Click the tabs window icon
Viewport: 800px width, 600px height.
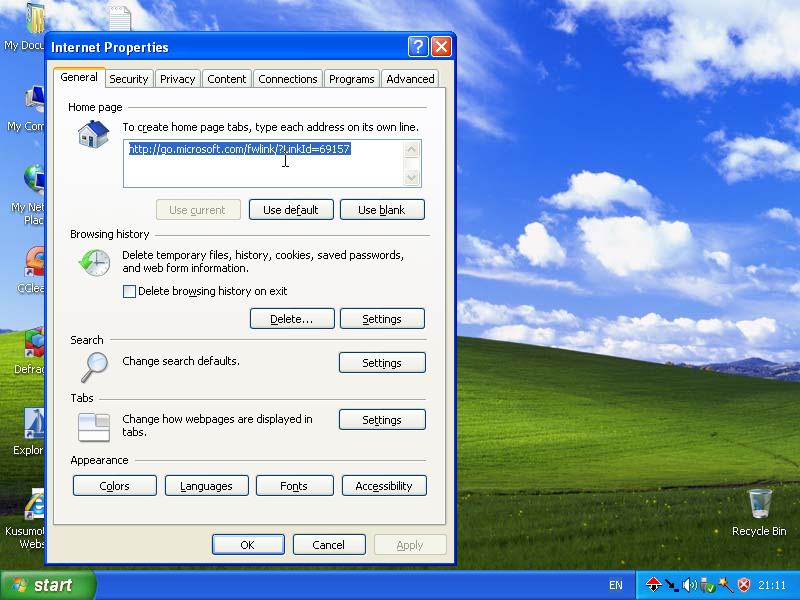(x=94, y=427)
